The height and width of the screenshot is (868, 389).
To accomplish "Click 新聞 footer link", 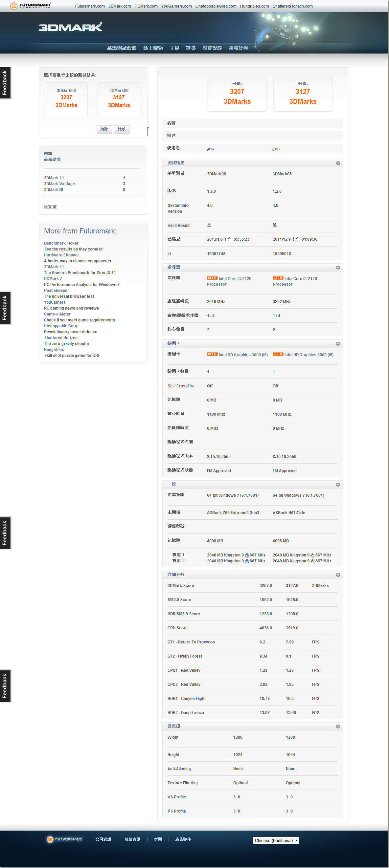I will click(x=158, y=839).
